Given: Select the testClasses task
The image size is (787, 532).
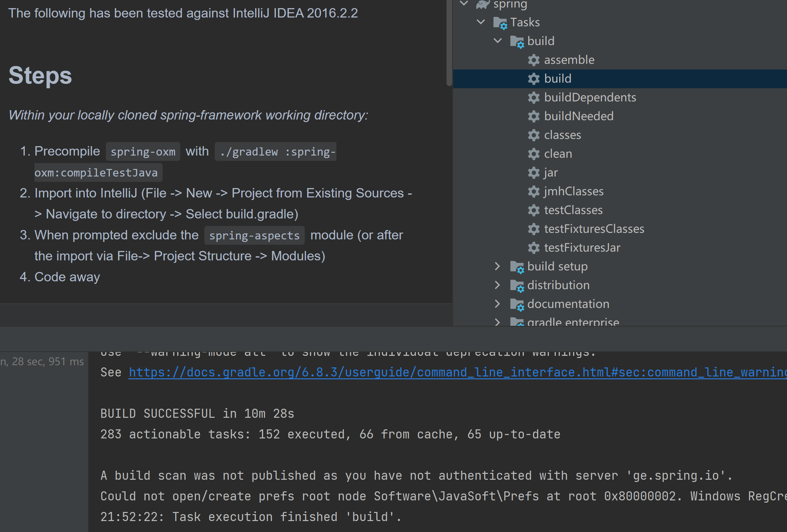Looking at the screenshot, I should click(573, 210).
